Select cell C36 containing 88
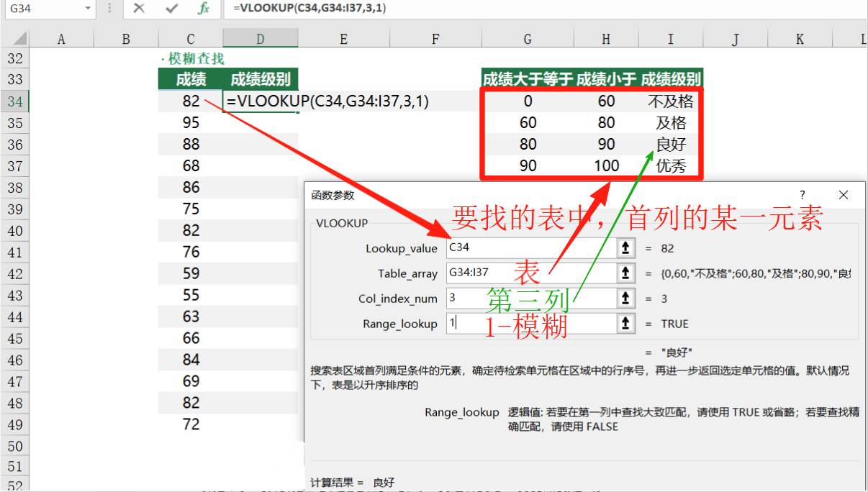868x492 pixels. click(x=190, y=145)
